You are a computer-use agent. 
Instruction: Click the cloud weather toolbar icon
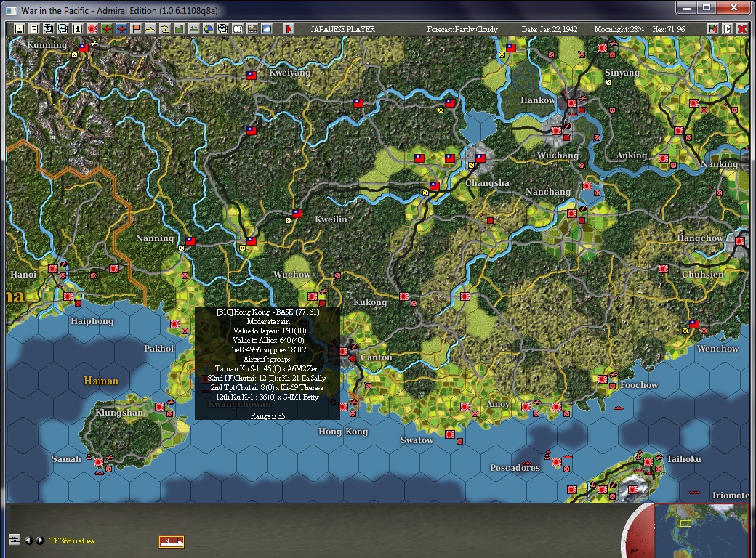[266, 29]
